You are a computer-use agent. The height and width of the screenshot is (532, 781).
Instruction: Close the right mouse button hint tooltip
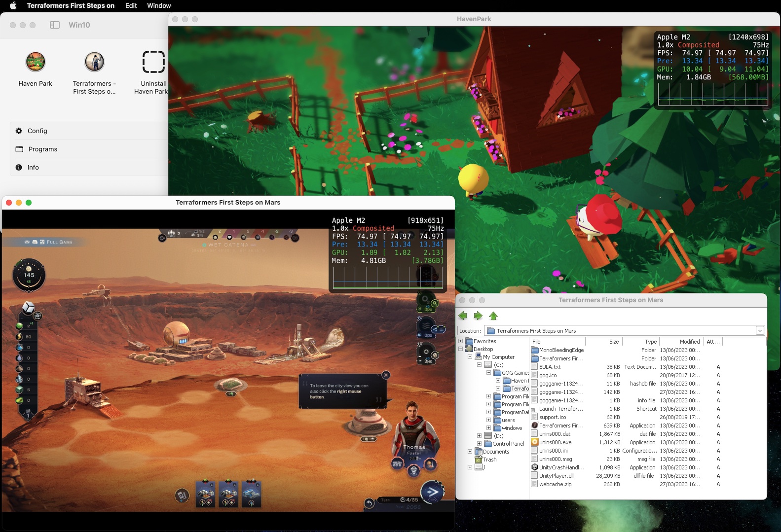(x=386, y=375)
